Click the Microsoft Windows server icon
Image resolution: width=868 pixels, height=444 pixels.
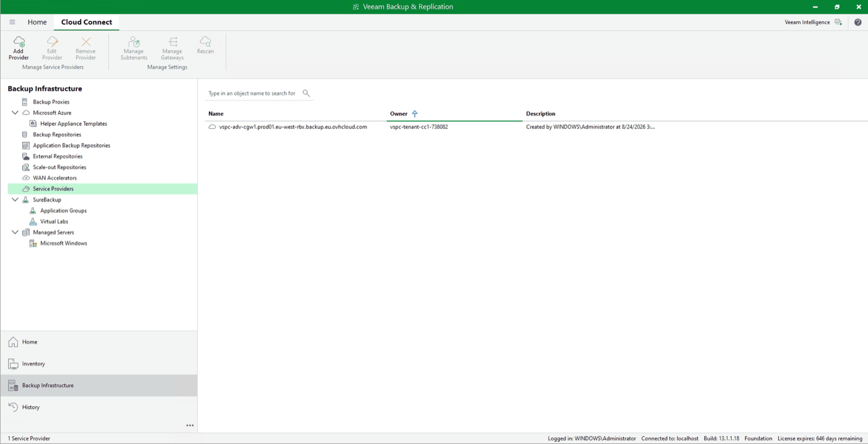[x=33, y=243]
